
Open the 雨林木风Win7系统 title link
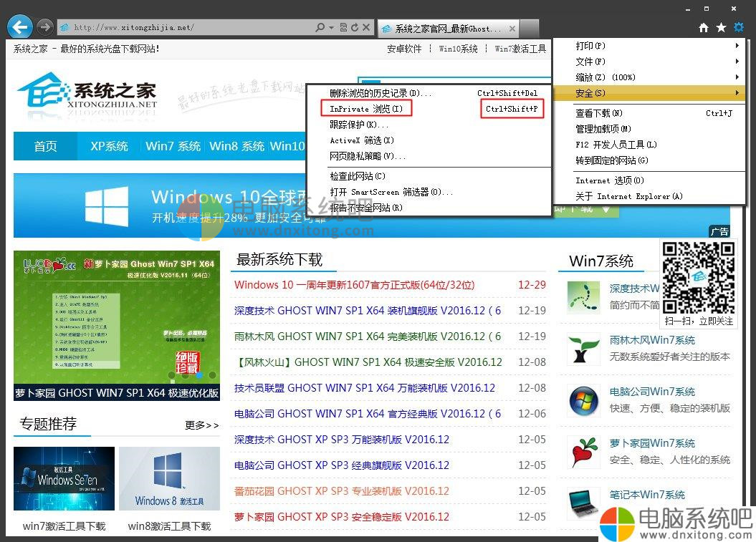(652, 340)
